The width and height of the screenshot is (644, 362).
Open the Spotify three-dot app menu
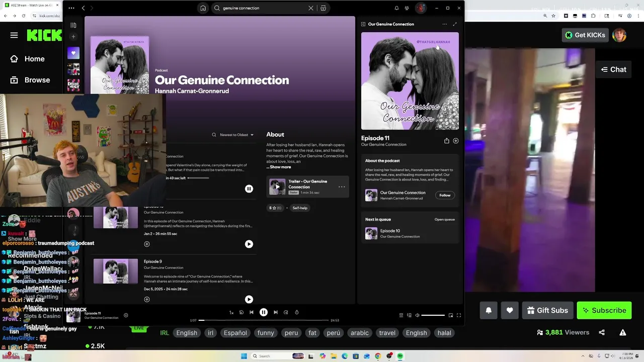click(71, 8)
